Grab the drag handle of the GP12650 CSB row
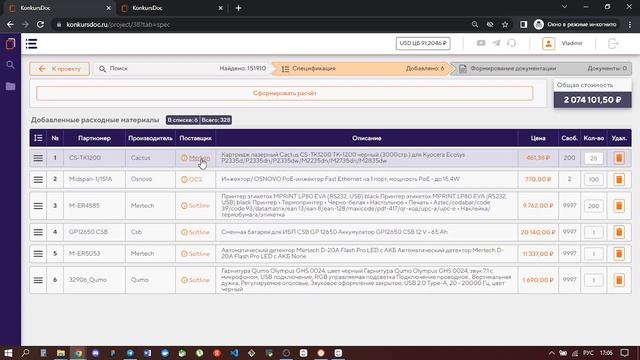The image size is (640, 360). point(38,232)
